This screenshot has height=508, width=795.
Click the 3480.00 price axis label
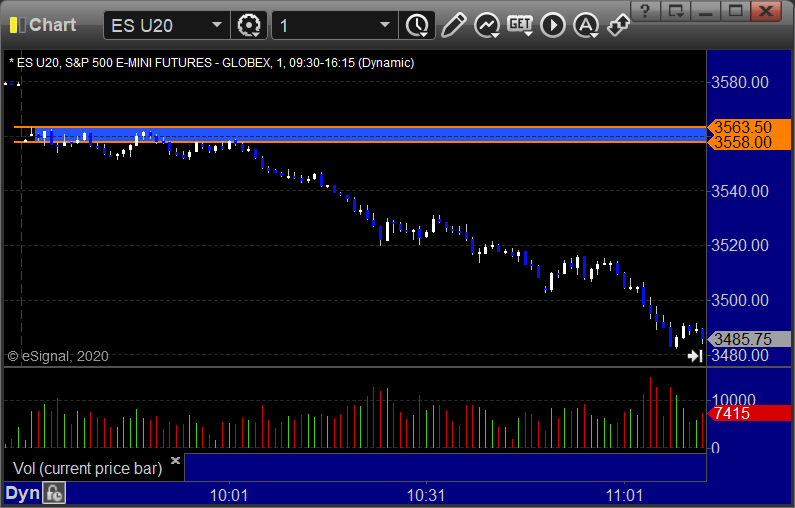pos(740,355)
